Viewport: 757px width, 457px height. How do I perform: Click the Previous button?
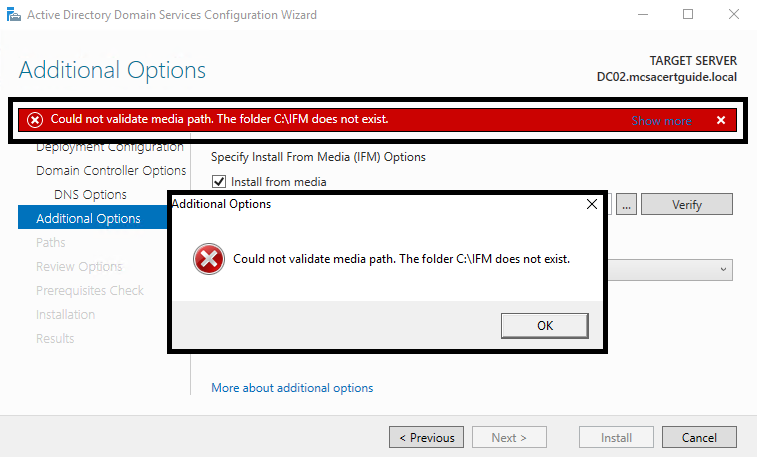[x=426, y=437]
